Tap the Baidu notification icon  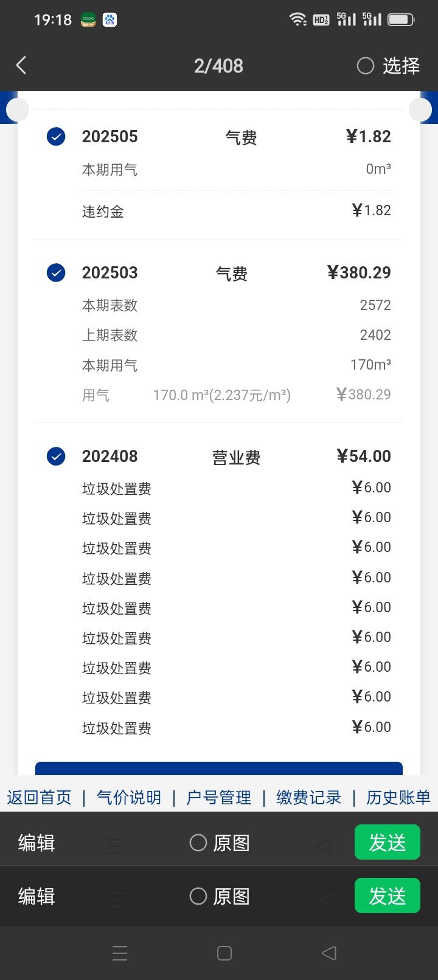110,20
